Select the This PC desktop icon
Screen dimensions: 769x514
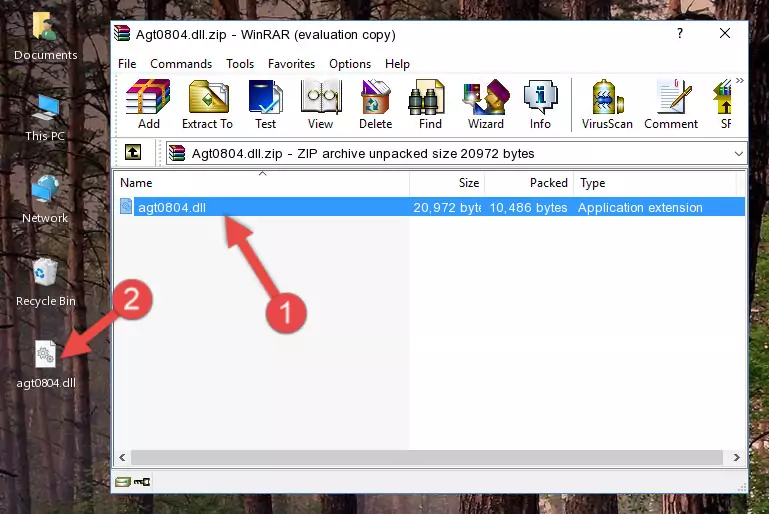tap(45, 118)
